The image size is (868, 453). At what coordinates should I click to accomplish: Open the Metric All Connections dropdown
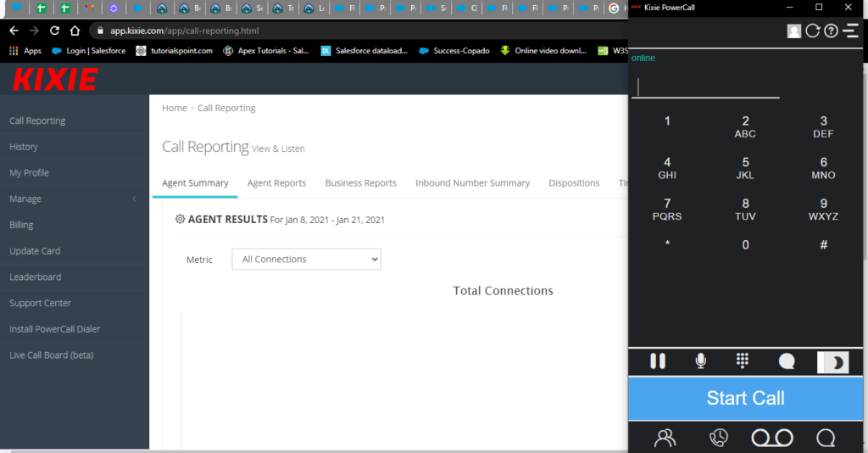click(x=306, y=260)
